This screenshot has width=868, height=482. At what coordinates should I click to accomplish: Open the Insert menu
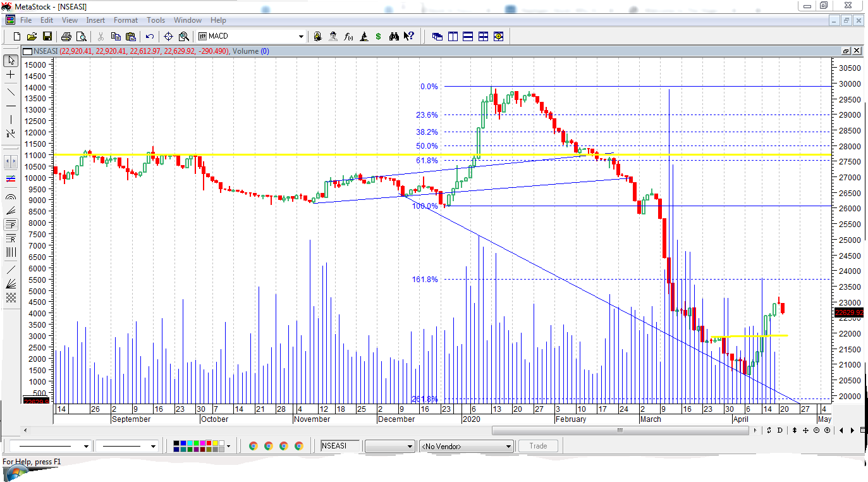(x=95, y=20)
